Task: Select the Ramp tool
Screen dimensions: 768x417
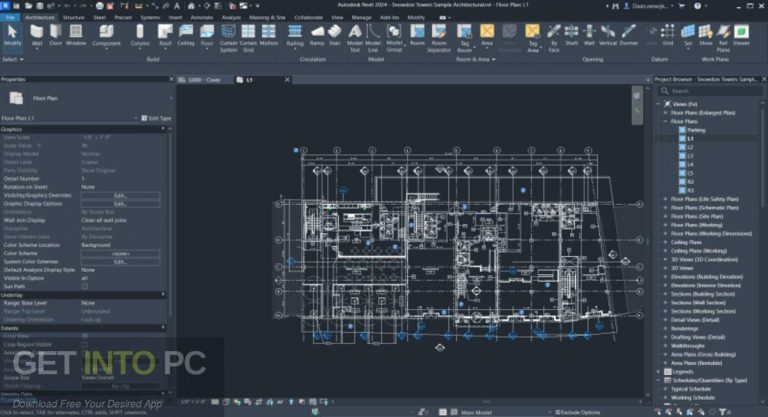Action: click(317, 35)
